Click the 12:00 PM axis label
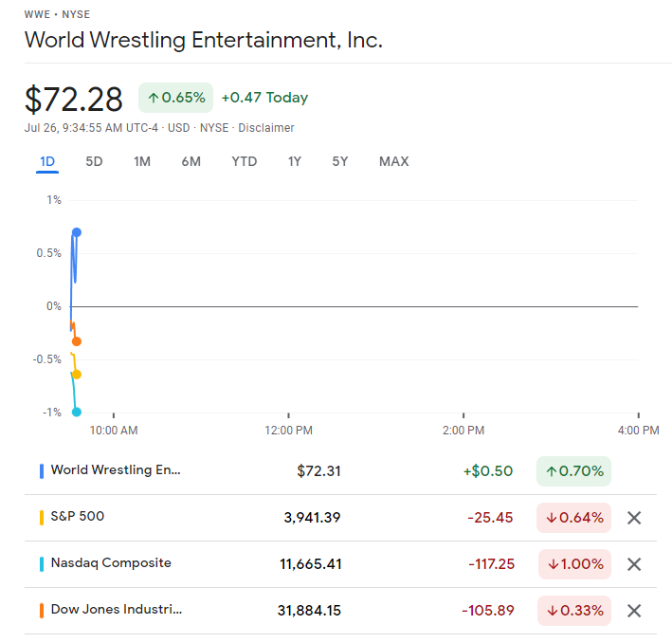The height and width of the screenshot is (643, 672). 288,431
